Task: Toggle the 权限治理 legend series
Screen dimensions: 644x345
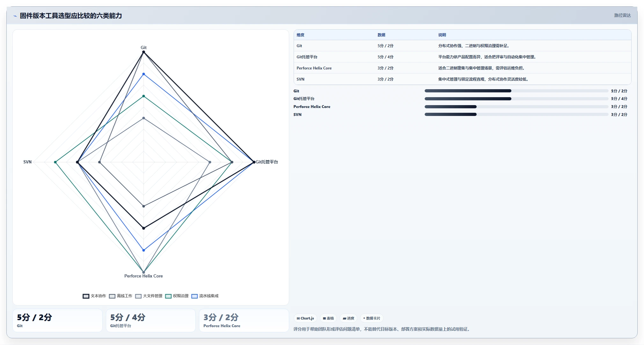Action: (x=177, y=296)
